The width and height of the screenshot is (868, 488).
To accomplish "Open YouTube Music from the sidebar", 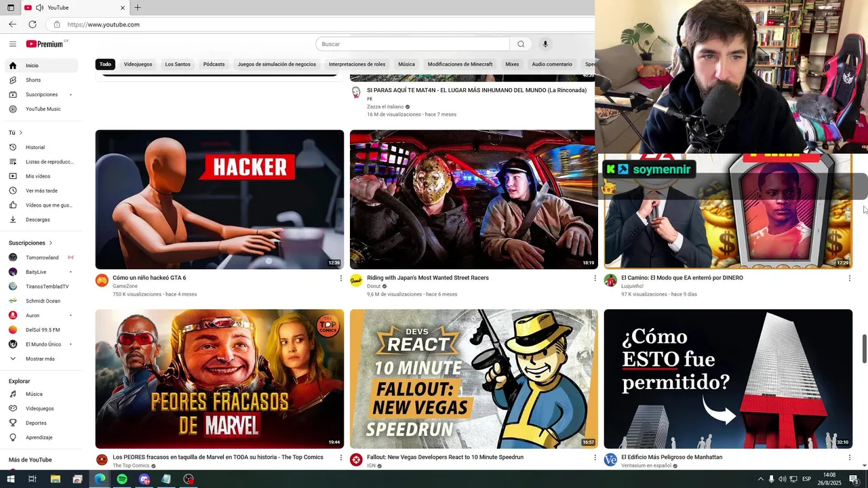I will tap(42, 109).
